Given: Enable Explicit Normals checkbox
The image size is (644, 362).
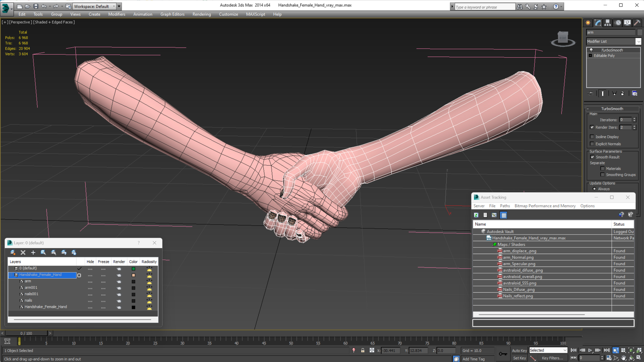Looking at the screenshot, I should [592, 144].
